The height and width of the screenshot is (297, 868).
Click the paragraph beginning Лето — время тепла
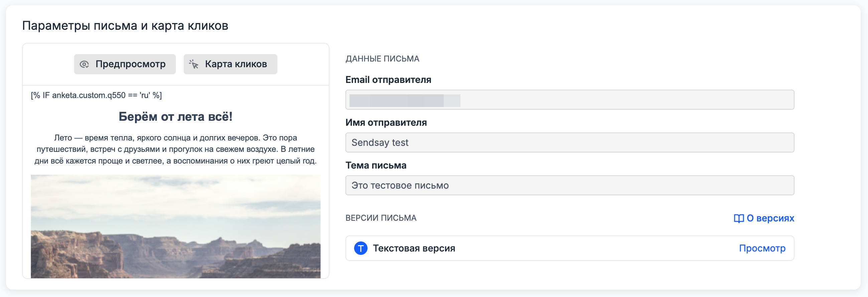(x=175, y=149)
